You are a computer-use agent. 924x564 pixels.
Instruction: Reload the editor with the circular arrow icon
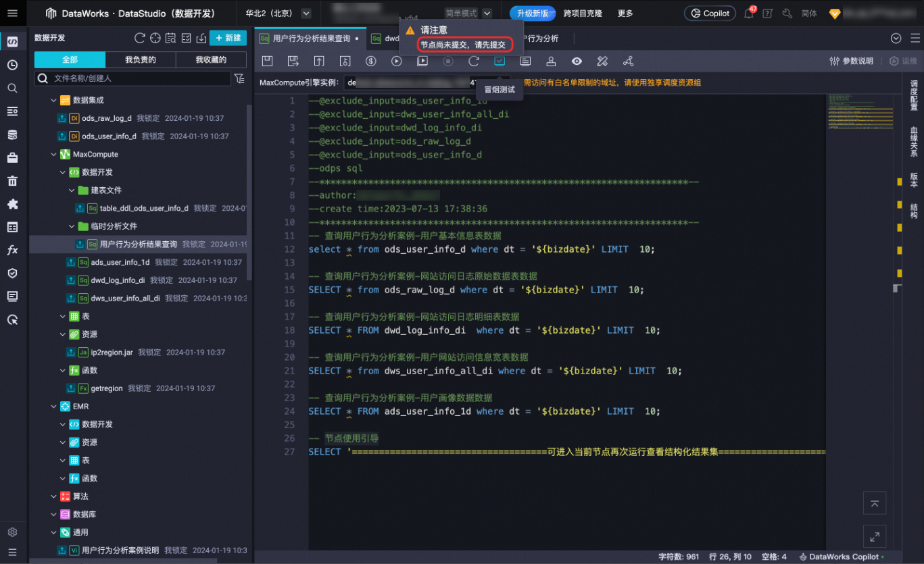tap(474, 61)
